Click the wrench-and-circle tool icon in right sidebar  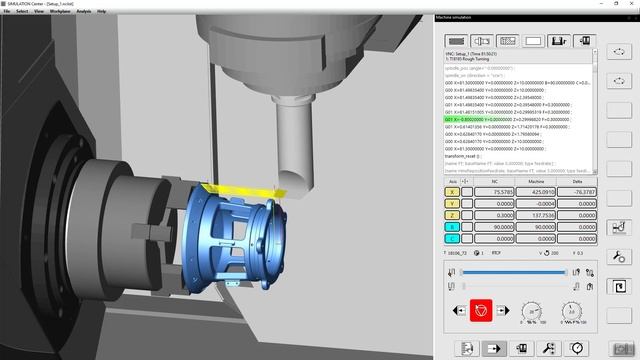point(619,257)
